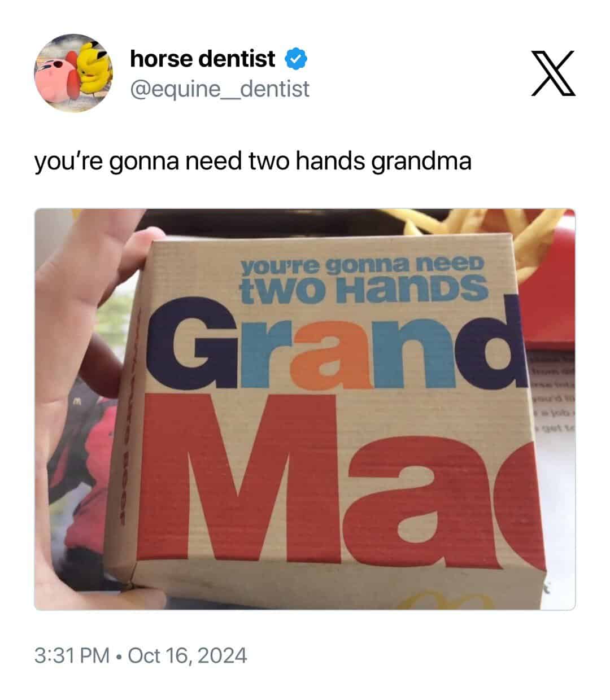Screen dimensions: 610x700
Task: Click the "Grand" lettering on the box
Action: point(333,347)
